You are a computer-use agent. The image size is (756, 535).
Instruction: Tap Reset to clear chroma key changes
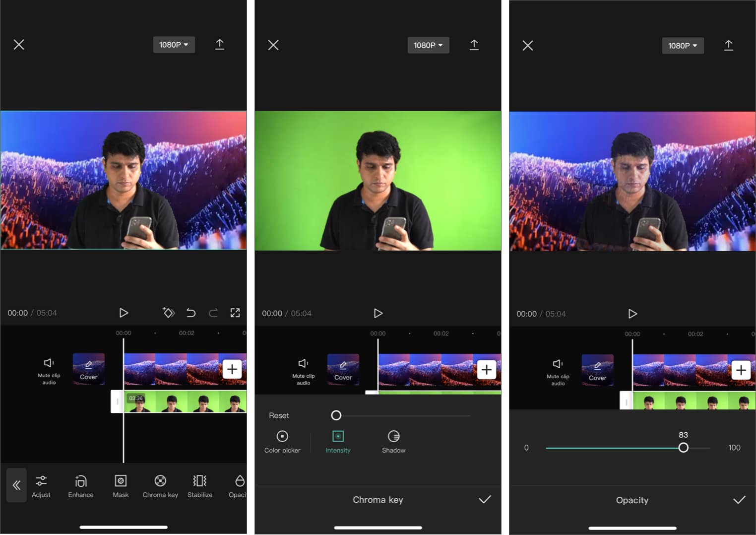[278, 415]
